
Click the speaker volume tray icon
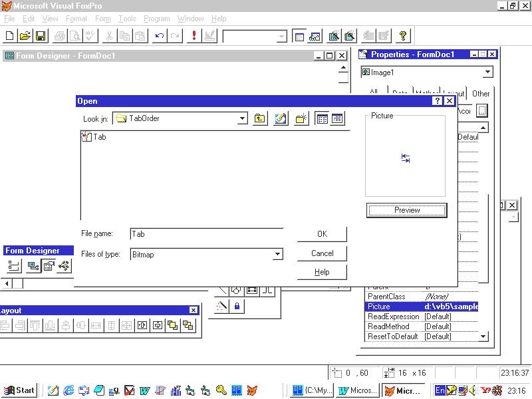[472, 390]
